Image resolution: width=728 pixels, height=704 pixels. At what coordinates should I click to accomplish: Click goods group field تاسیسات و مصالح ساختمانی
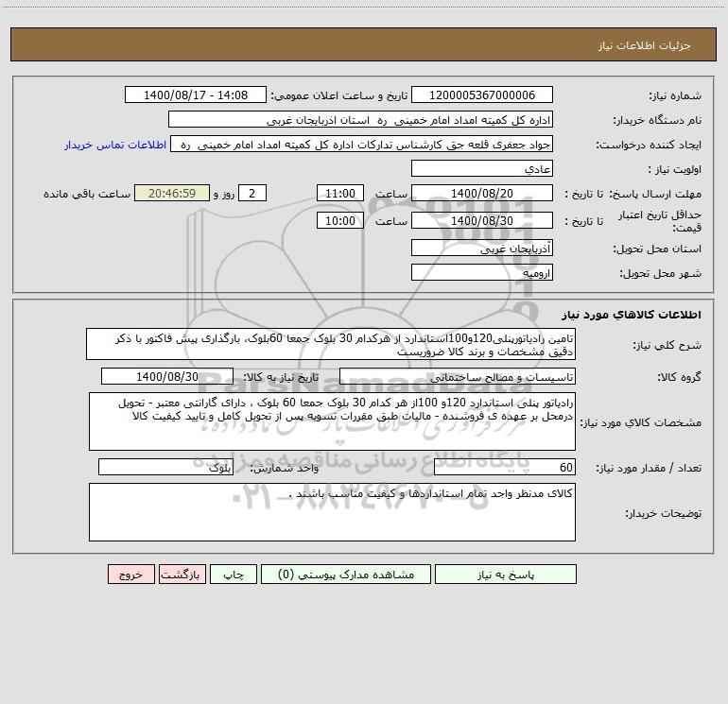[x=458, y=376]
